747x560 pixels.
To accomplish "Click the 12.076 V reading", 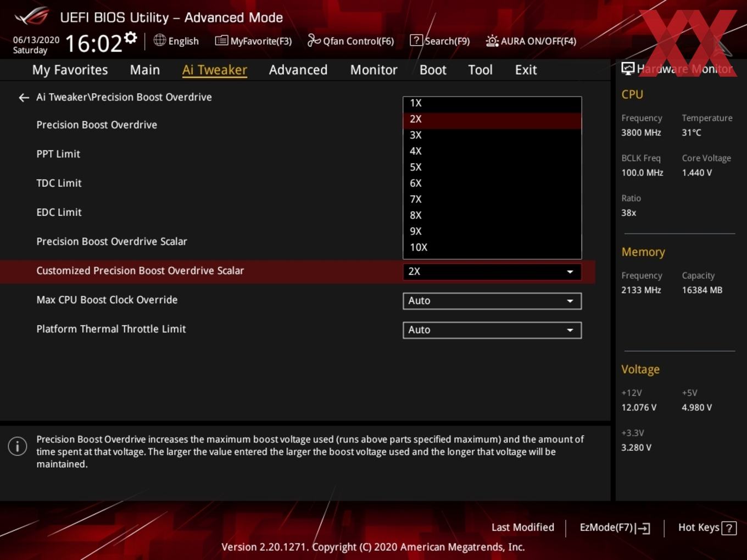I will point(639,408).
